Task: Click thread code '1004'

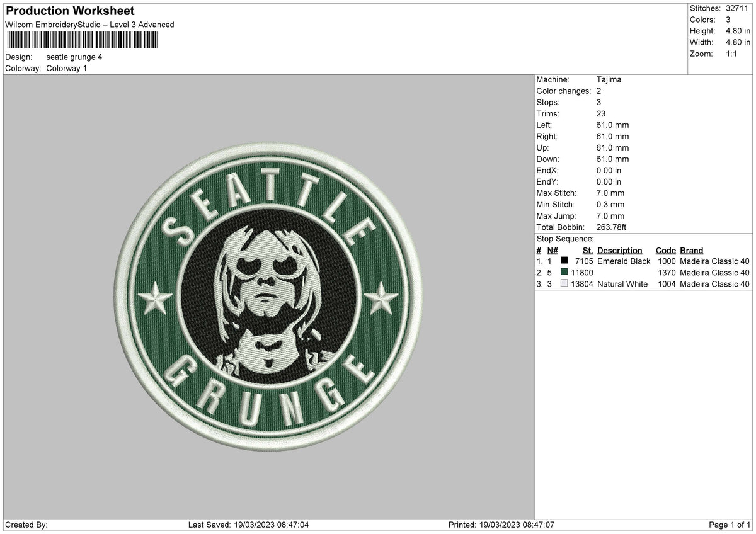Action: pos(667,283)
